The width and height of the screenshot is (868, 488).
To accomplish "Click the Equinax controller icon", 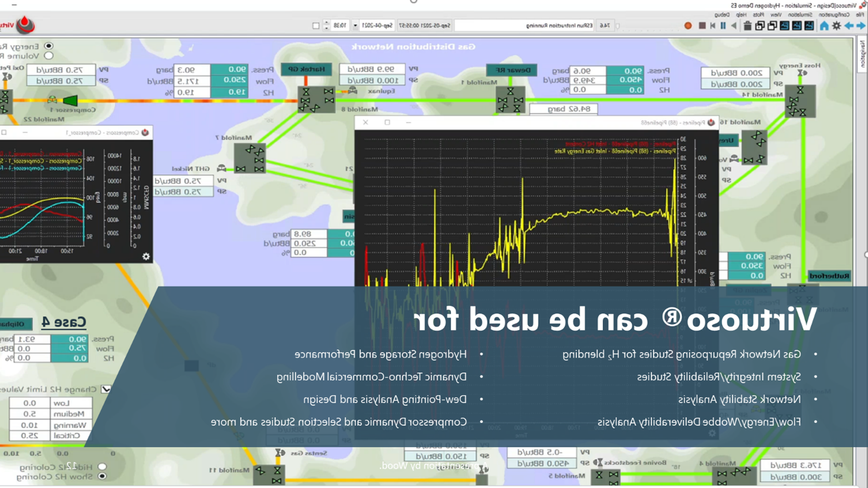I will point(353,90).
